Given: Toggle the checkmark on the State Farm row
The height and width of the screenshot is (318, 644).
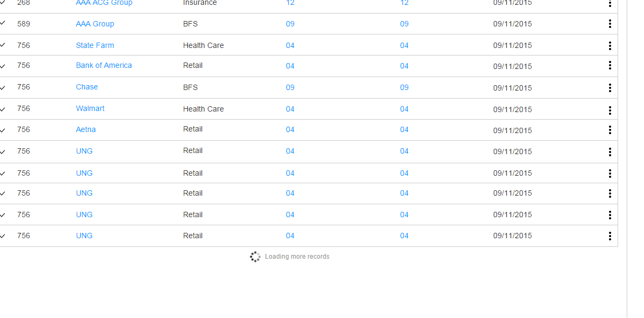Looking at the screenshot, I should (x=3, y=45).
